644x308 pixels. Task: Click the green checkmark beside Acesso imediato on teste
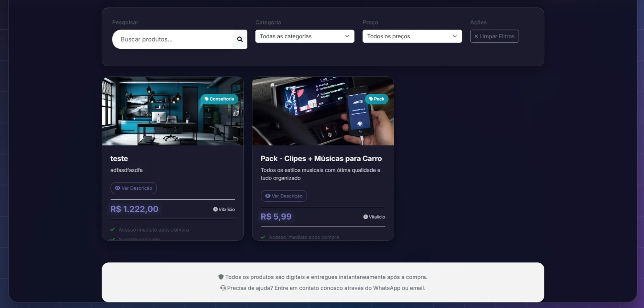113,229
